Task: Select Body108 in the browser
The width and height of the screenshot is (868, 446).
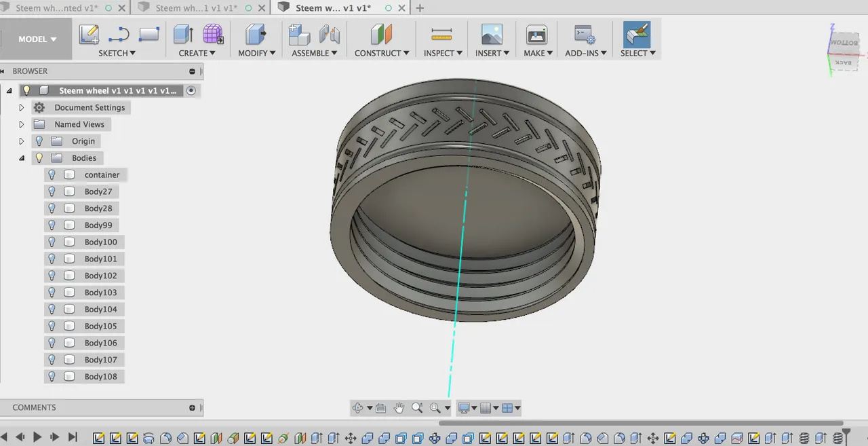Action: 100,376
